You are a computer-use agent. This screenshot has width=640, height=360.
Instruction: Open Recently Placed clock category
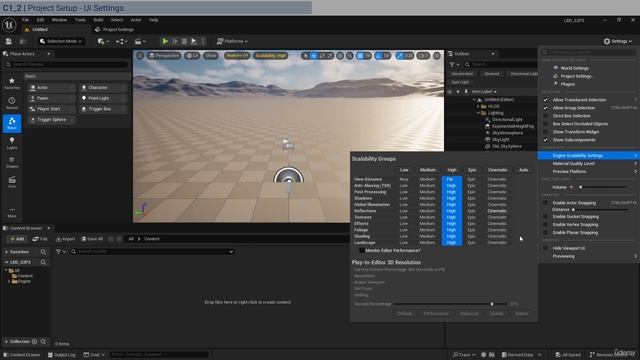(12, 103)
